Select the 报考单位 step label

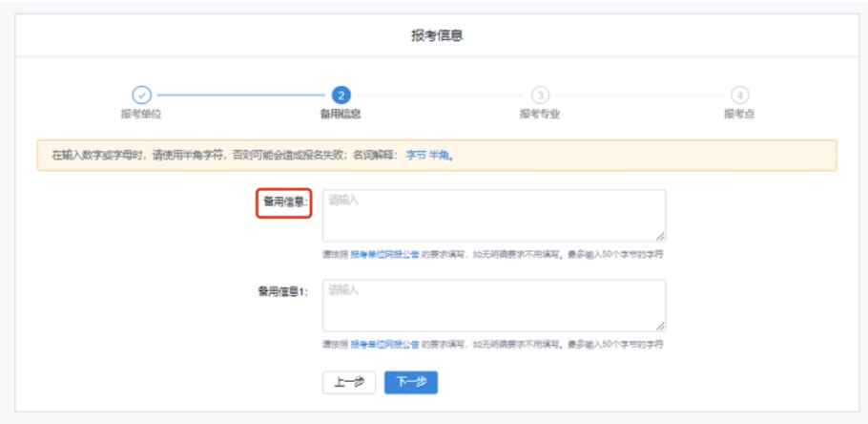click(141, 114)
